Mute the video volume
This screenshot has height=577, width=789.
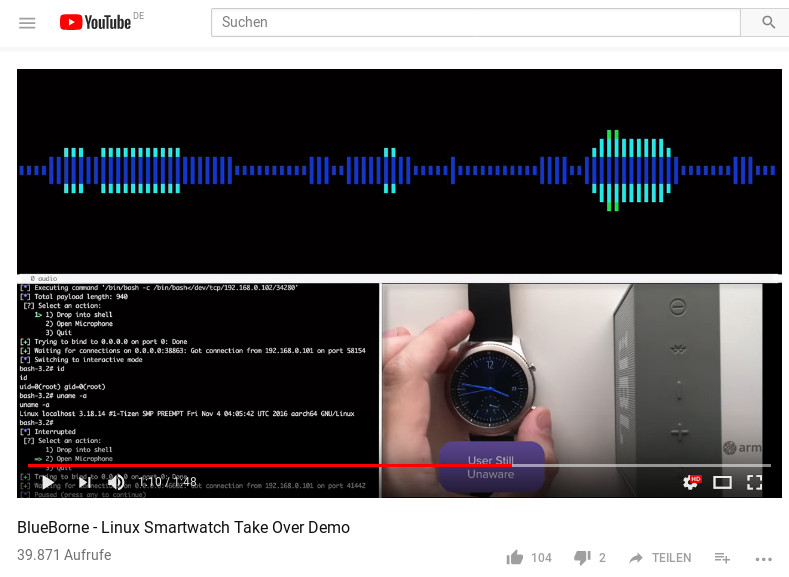pyautogui.click(x=116, y=482)
